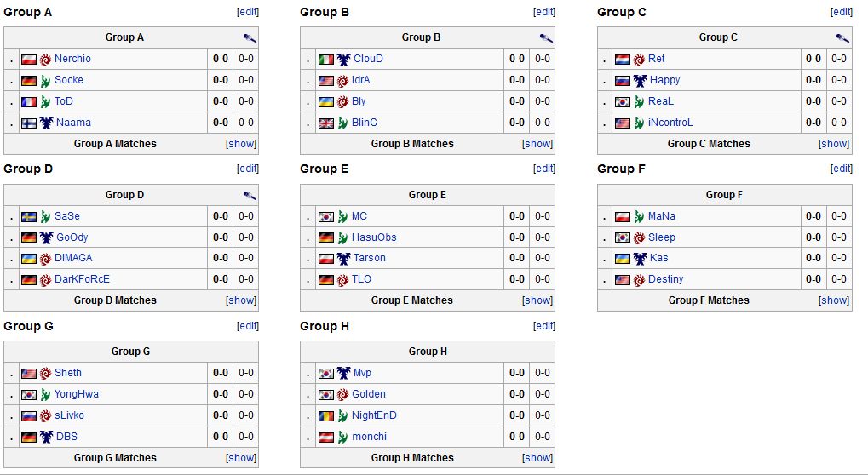Click the edit link for Group G
The width and height of the screenshot is (868, 475).
[248, 326]
